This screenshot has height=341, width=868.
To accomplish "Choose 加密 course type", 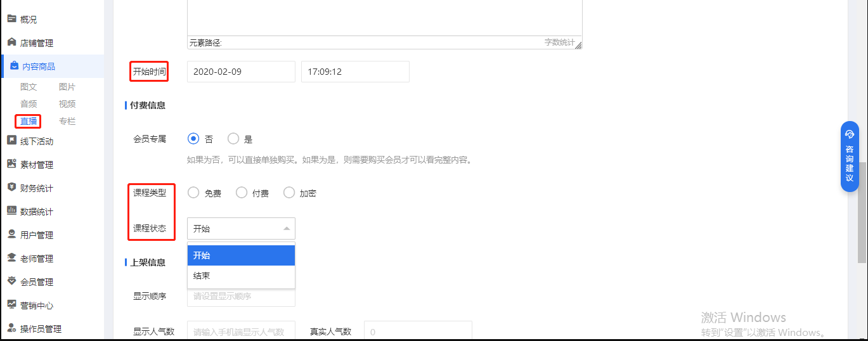I will tap(289, 193).
